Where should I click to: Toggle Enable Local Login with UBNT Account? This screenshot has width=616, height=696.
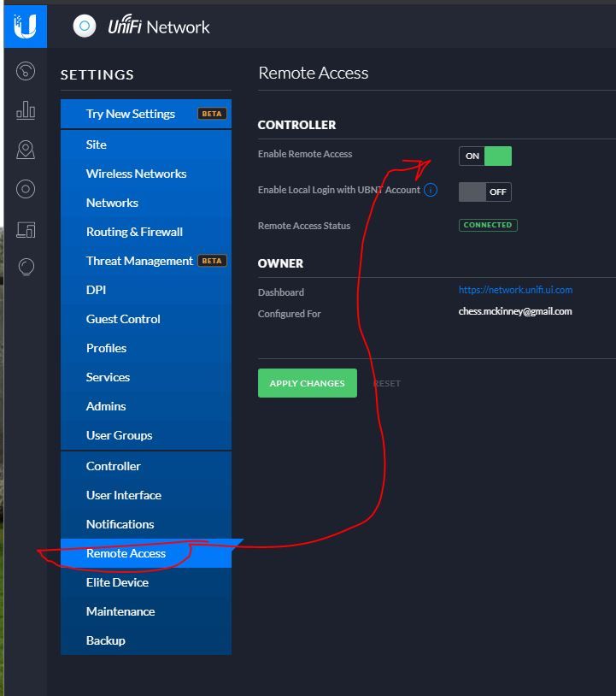pos(485,192)
